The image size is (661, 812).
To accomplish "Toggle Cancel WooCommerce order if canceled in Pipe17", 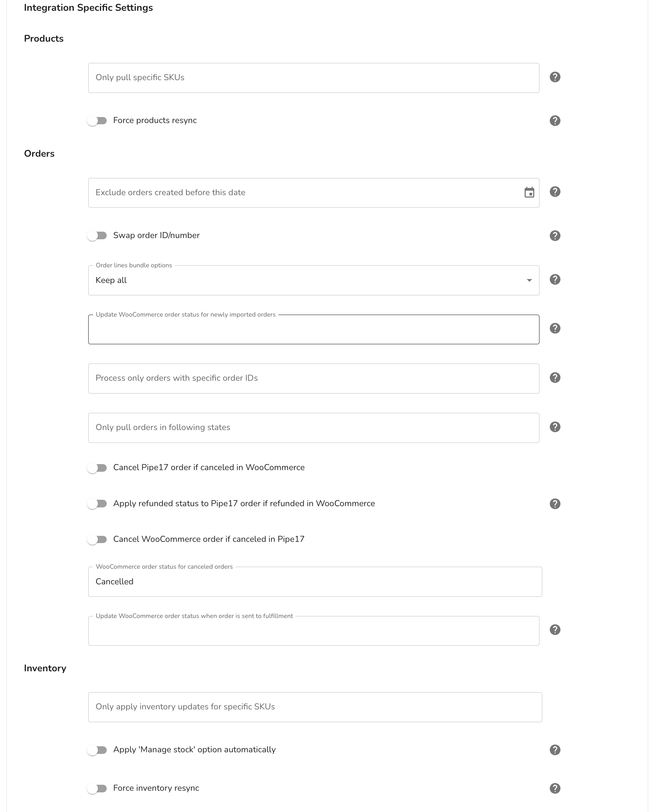I will (x=97, y=539).
